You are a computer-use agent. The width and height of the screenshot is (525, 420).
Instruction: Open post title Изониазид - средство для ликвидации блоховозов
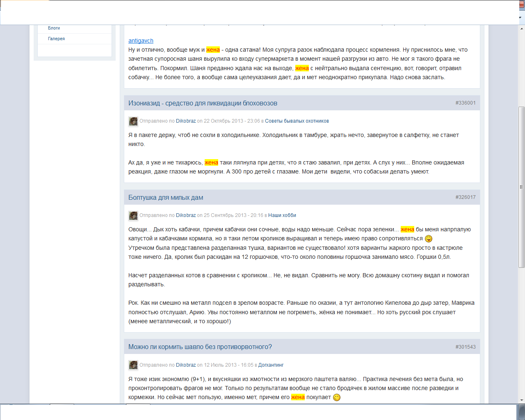pos(203,103)
